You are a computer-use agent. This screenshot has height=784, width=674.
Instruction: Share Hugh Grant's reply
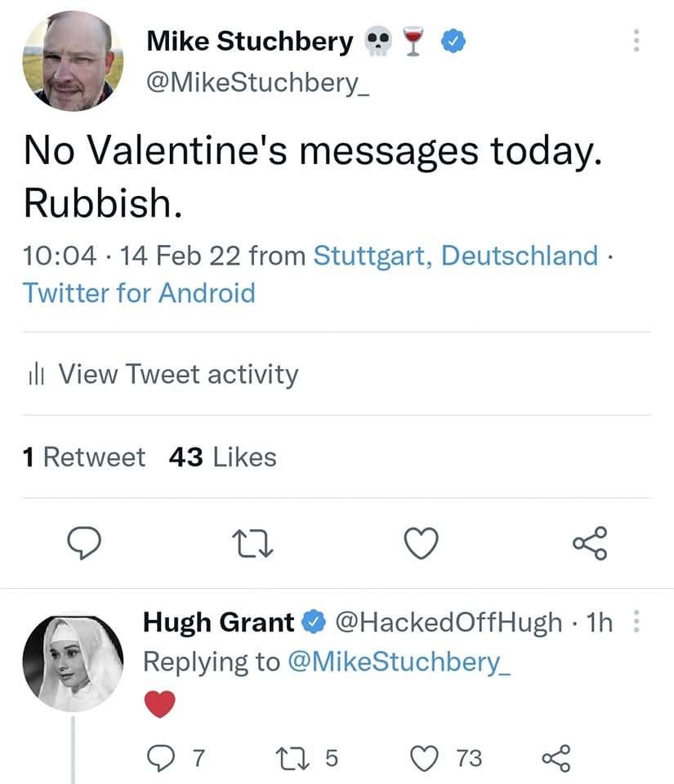556,758
